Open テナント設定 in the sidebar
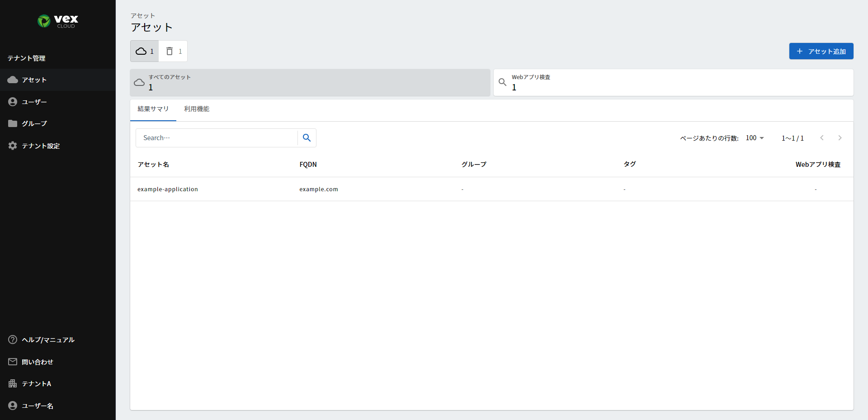 58,146
